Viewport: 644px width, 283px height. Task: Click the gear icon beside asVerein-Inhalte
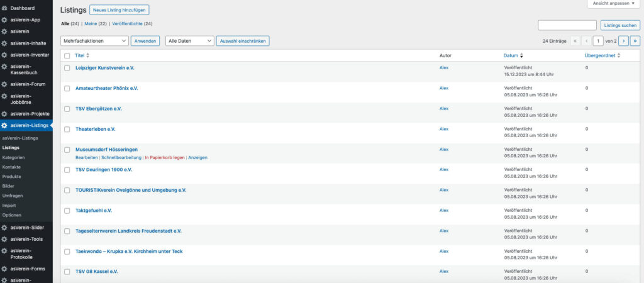[4, 43]
